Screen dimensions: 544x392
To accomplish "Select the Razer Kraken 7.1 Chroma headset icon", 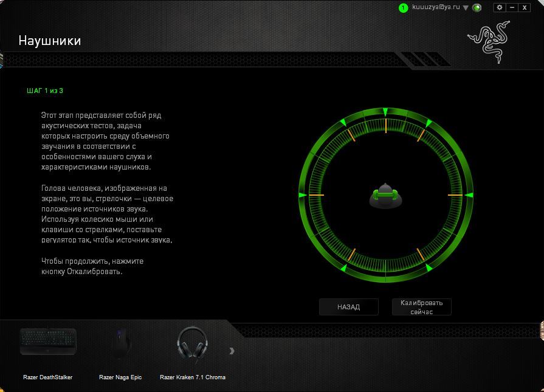I will pyautogui.click(x=192, y=345).
